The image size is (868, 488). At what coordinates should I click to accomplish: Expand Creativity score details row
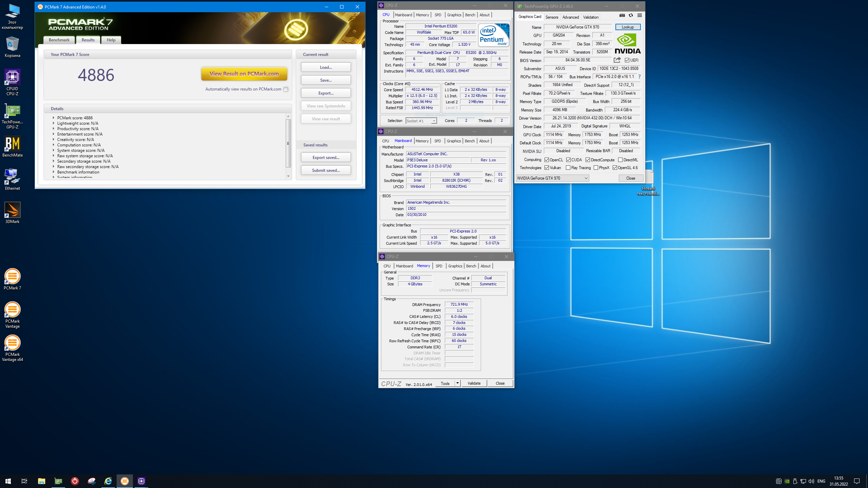point(53,139)
